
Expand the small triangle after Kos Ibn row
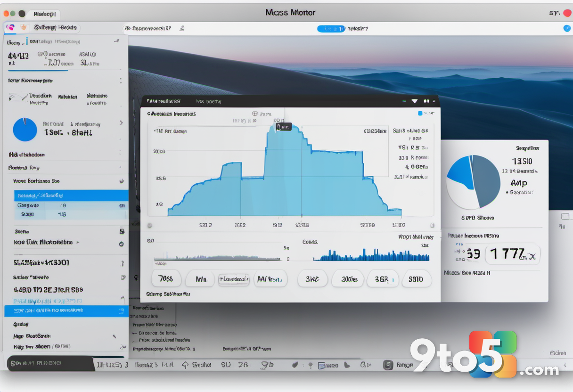pos(78,242)
